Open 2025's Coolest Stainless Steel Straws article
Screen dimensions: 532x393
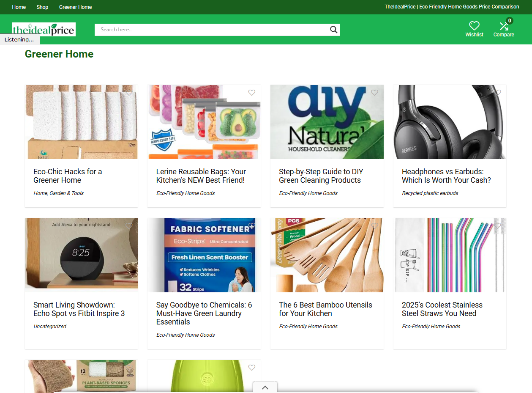[x=442, y=309]
